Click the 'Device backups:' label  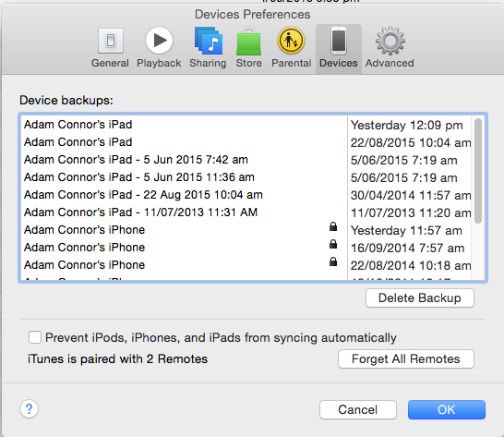pos(66,100)
